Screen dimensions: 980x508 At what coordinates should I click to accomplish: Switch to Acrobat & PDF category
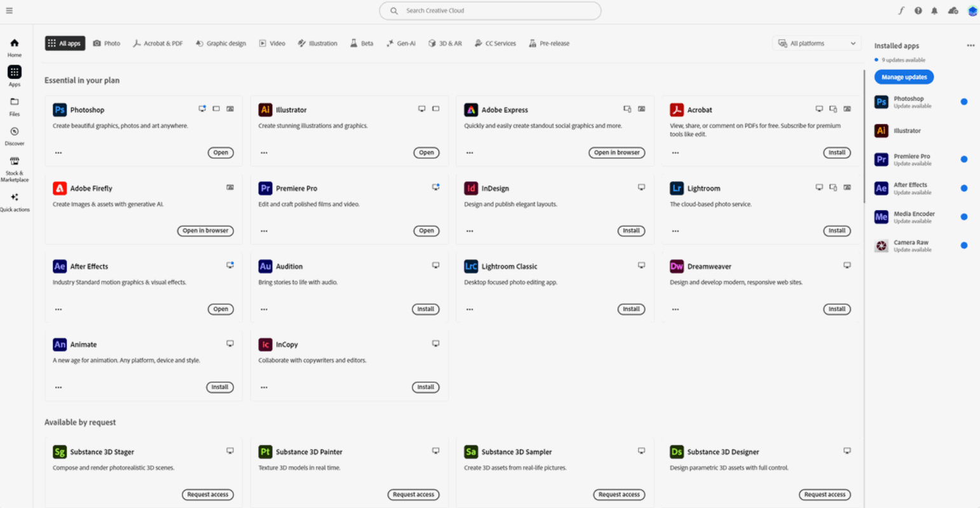click(x=158, y=43)
